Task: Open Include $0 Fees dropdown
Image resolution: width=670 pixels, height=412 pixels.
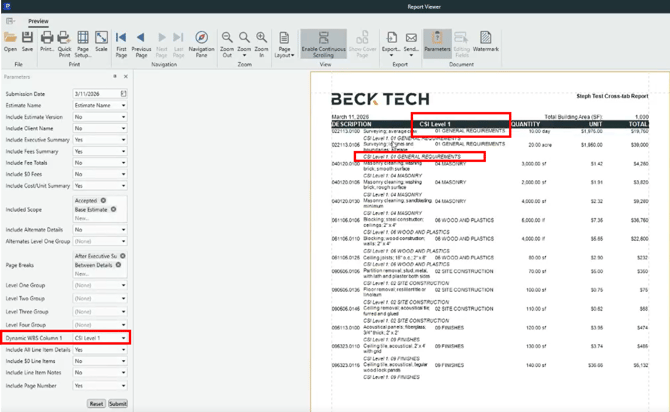Action: (x=123, y=174)
